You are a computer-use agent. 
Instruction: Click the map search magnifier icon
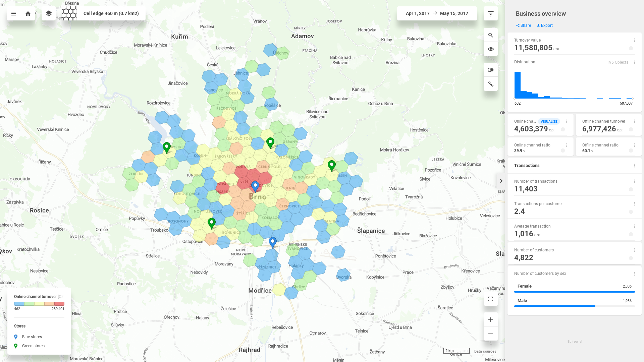coord(491,35)
